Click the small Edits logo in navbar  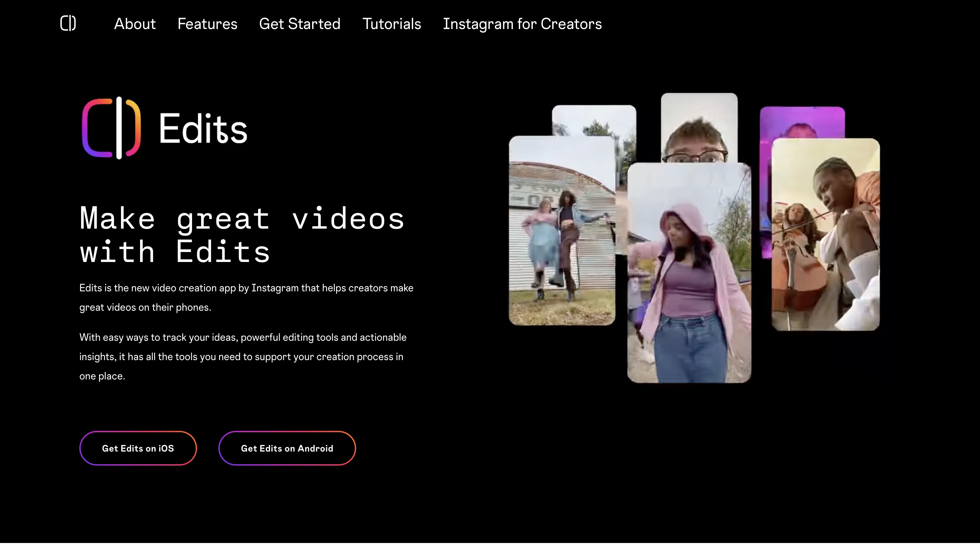(68, 24)
